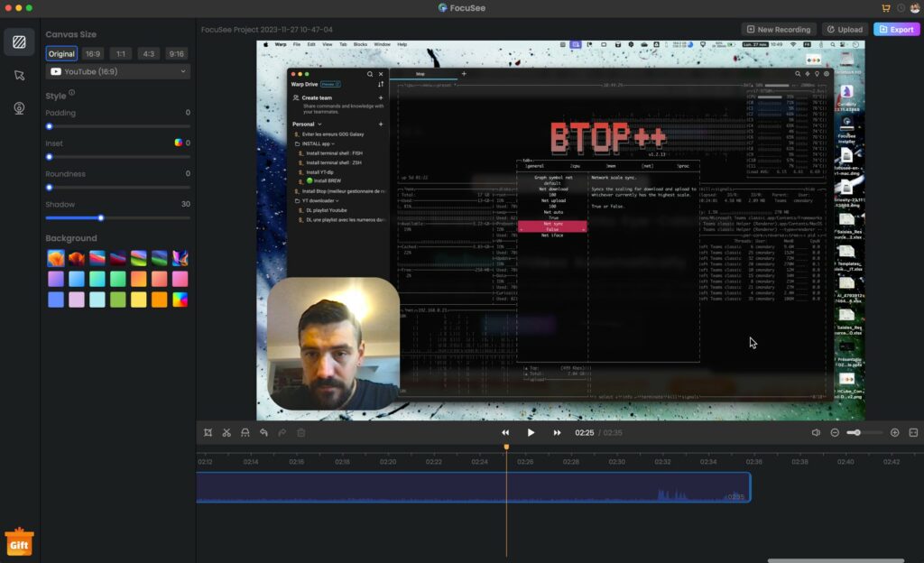Open the YouTube (16:9) preset dropdown
This screenshot has height=563, width=924.
coord(118,72)
